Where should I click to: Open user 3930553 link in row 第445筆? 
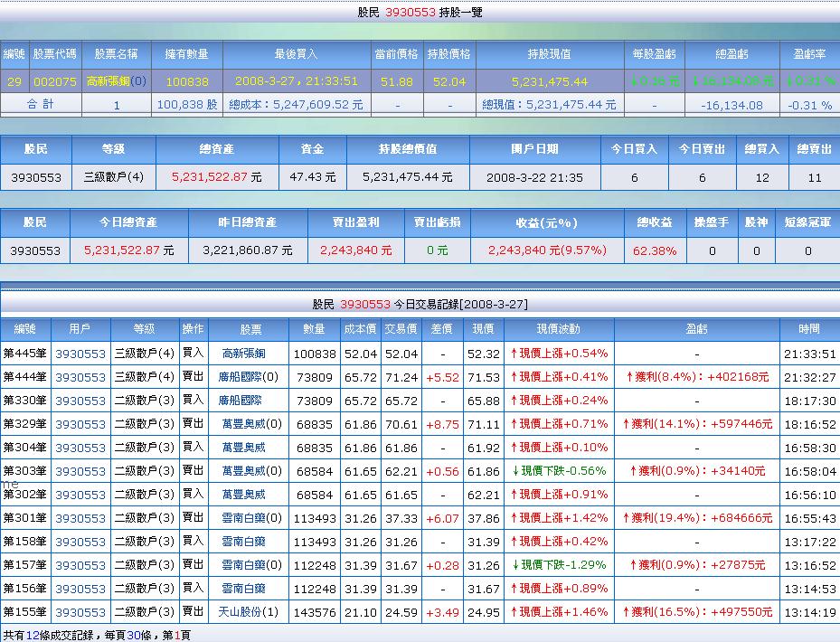tap(80, 354)
